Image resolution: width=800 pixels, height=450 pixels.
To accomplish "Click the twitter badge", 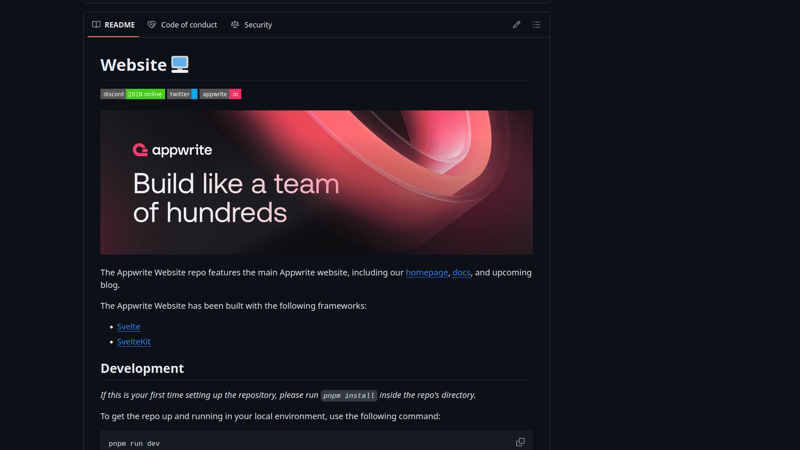I will [x=182, y=94].
